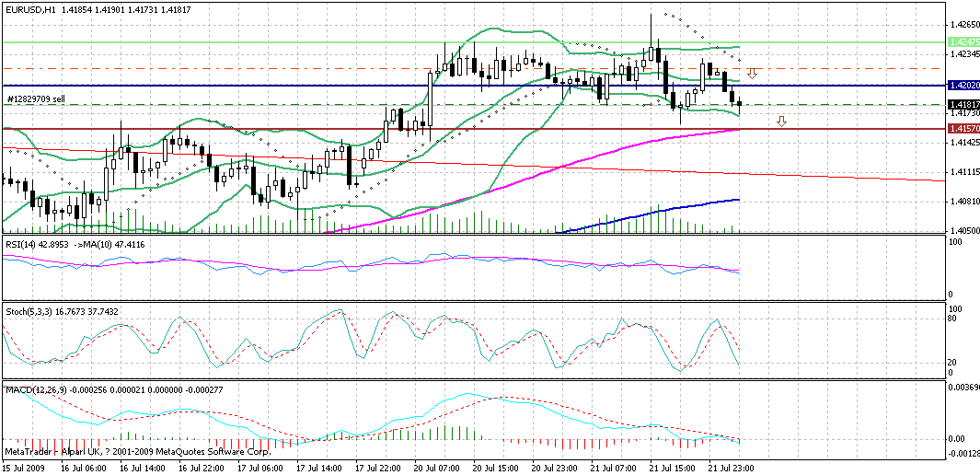
Task: Click the -0.00128 MACD scale value
Action: (963, 453)
